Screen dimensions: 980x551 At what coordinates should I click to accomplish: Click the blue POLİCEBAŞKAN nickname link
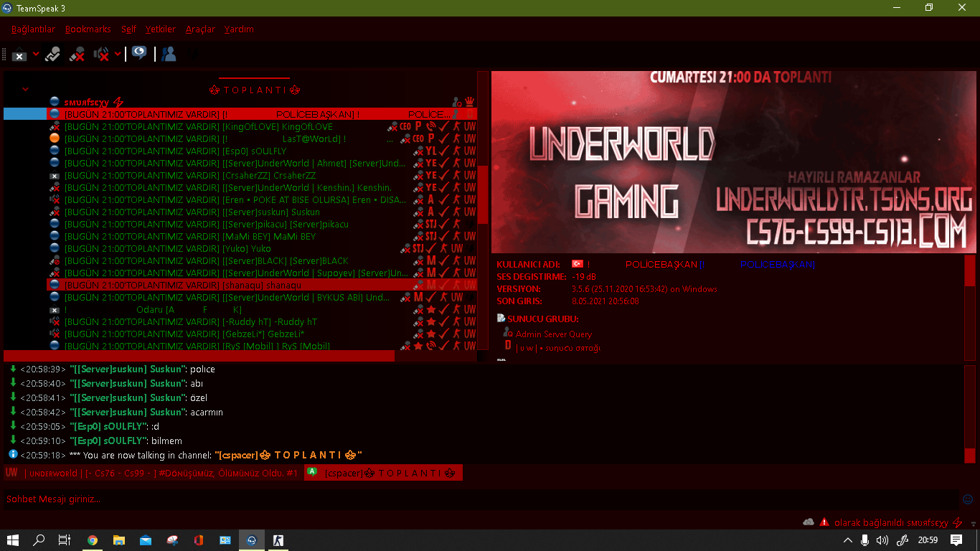coord(778,265)
